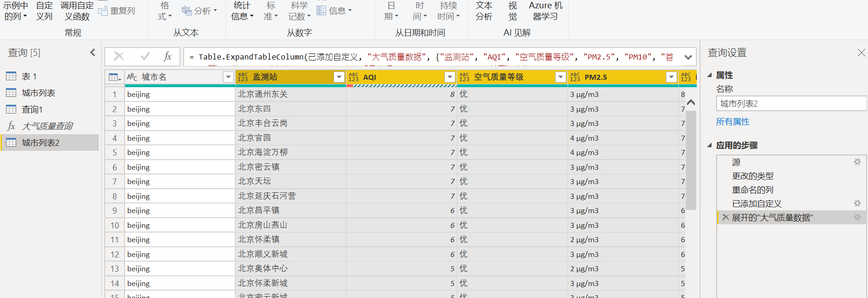This screenshot has width=868, height=298.
Task: Click cell 北京通州东关 in row 1
Action: click(291, 94)
